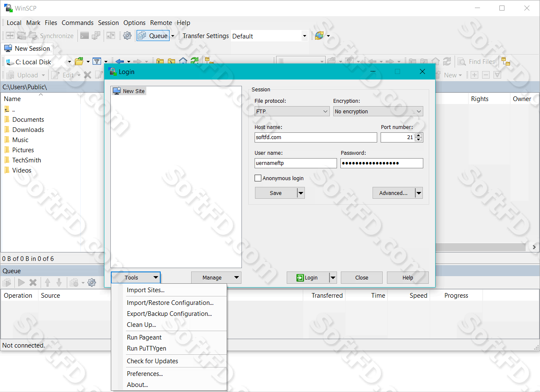
Task: Open queue preferences gear icon
Action: click(92, 282)
